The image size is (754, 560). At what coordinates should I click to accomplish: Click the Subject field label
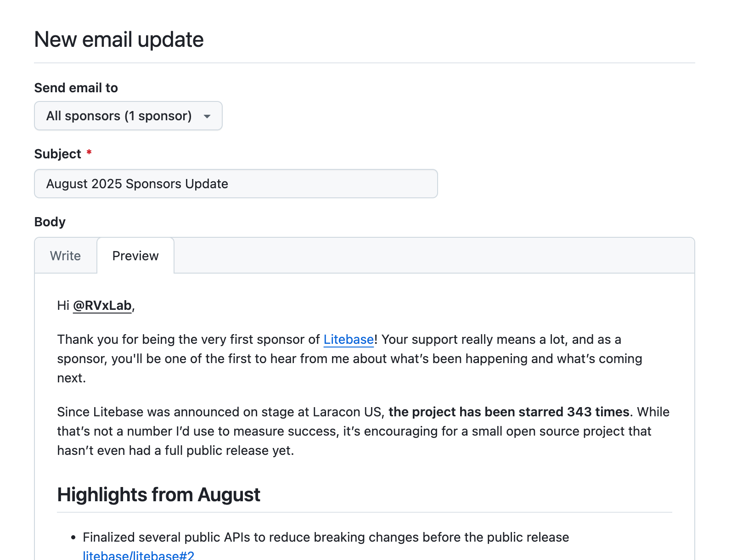57,154
